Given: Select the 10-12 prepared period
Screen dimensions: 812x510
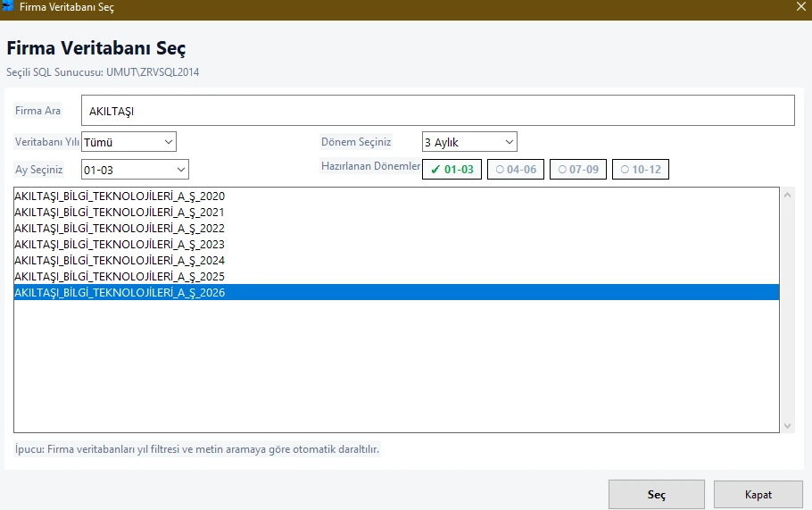Looking at the screenshot, I should coord(640,170).
